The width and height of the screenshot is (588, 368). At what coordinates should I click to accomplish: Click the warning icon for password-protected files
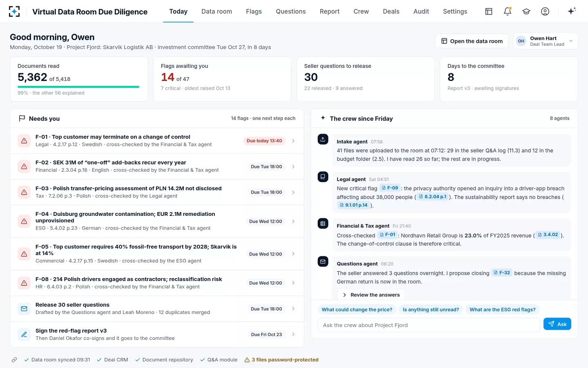tap(247, 360)
